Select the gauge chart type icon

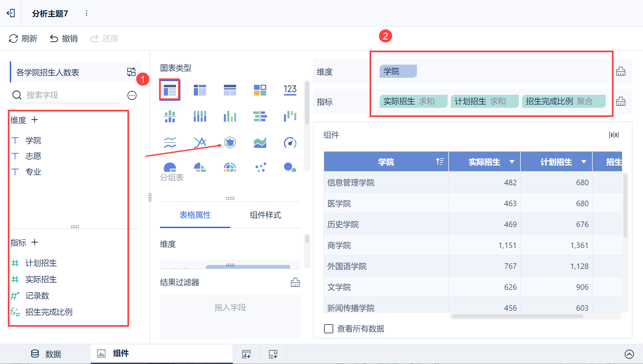pyautogui.click(x=290, y=142)
